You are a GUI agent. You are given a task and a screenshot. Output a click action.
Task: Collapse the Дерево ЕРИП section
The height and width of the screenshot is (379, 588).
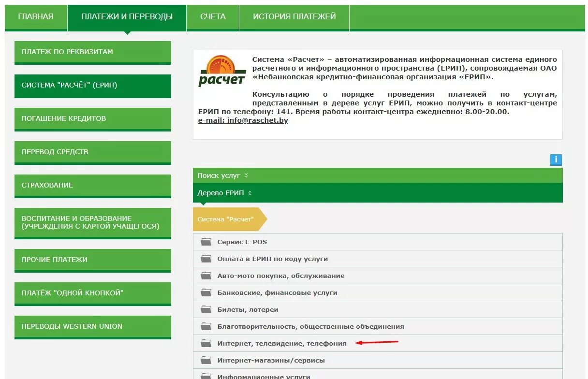pos(378,193)
